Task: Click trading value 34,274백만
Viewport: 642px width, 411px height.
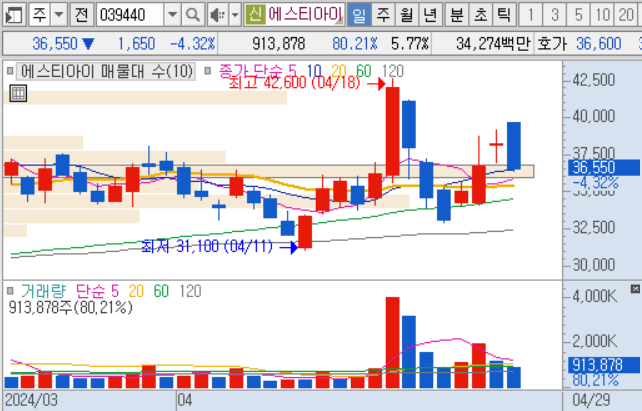Action: pos(493,43)
